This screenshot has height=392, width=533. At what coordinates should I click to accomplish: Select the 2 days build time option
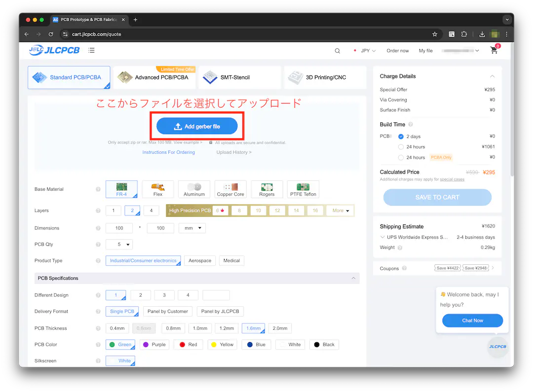pyautogui.click(x=401, y=137)
